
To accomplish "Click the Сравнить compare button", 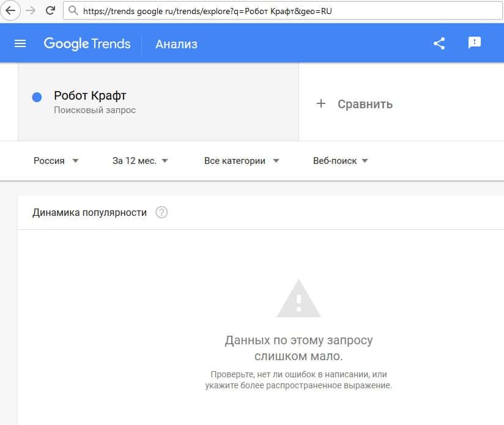I will point(365,104).
